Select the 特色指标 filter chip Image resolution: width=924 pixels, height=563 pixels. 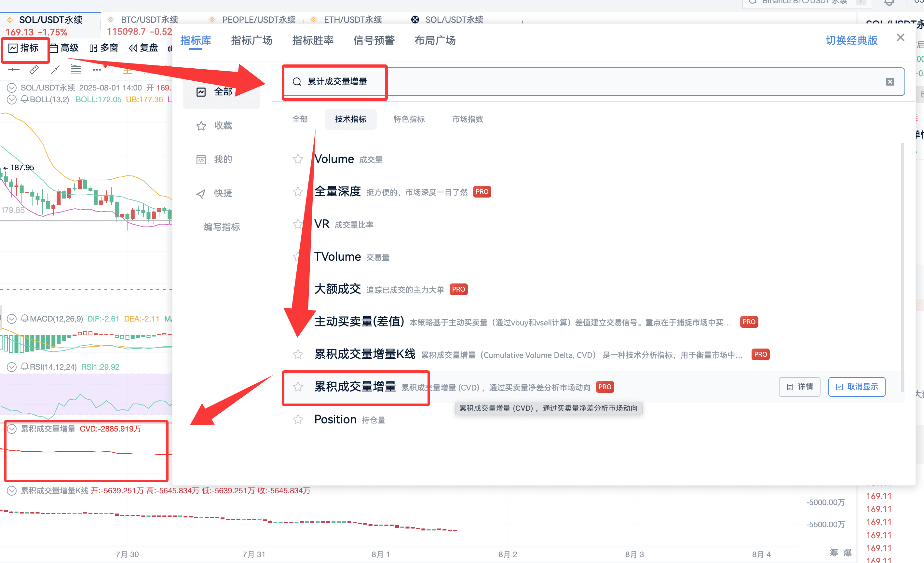point(409,119)
